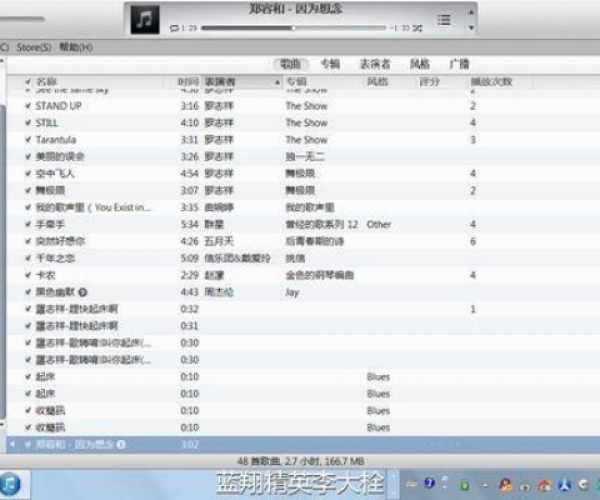Open the 帮助(H) help menu

76,47
